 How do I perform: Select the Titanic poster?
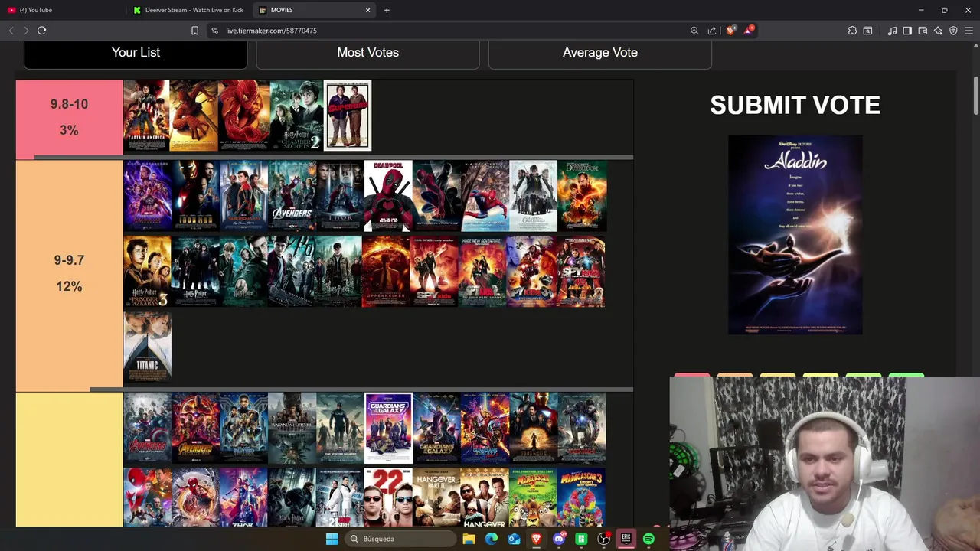pos(147,347)
